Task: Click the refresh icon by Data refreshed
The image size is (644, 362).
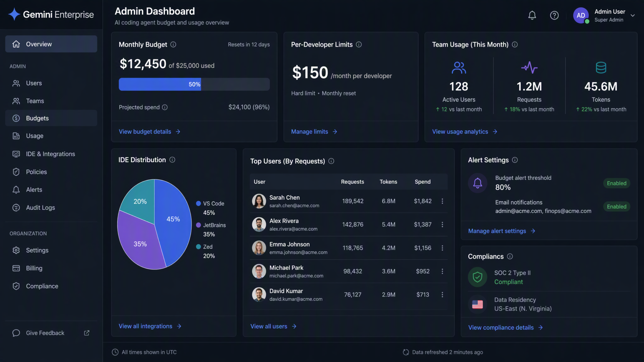Action: tap(406, 352)
